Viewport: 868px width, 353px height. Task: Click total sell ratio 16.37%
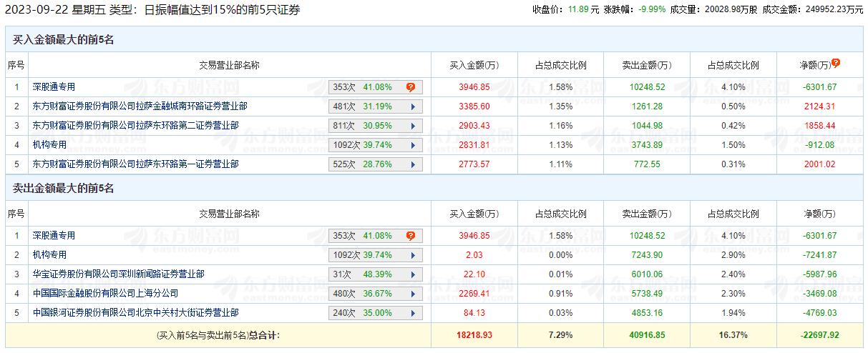(733, 334)
